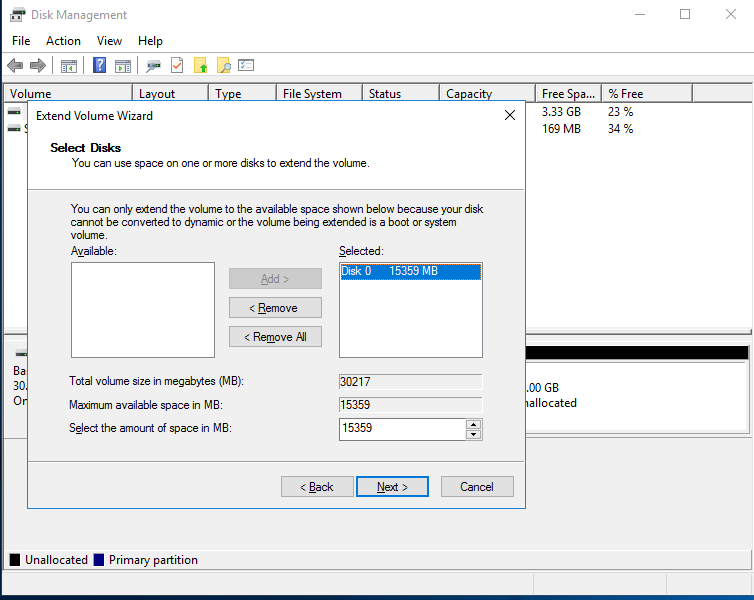The width and height of the screenshot is (754, 600).
Task: Click the folder with magnifier toolbar icon
Action: (224, 66)
